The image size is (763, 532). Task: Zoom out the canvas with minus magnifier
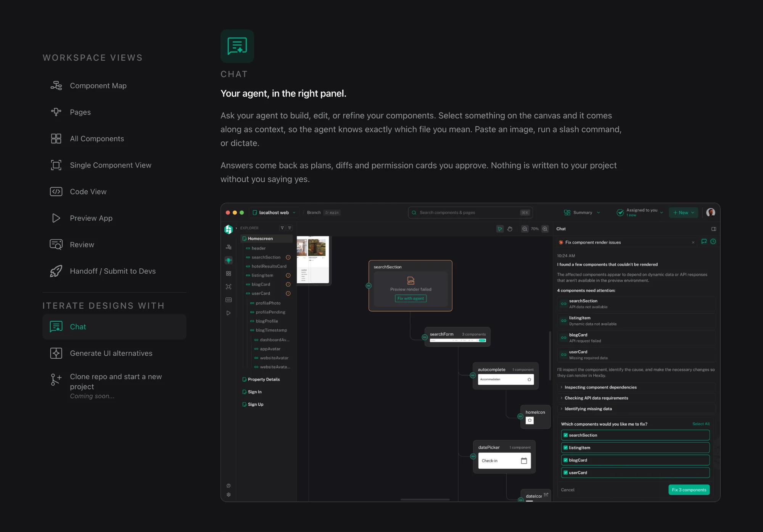pos(525,229)
